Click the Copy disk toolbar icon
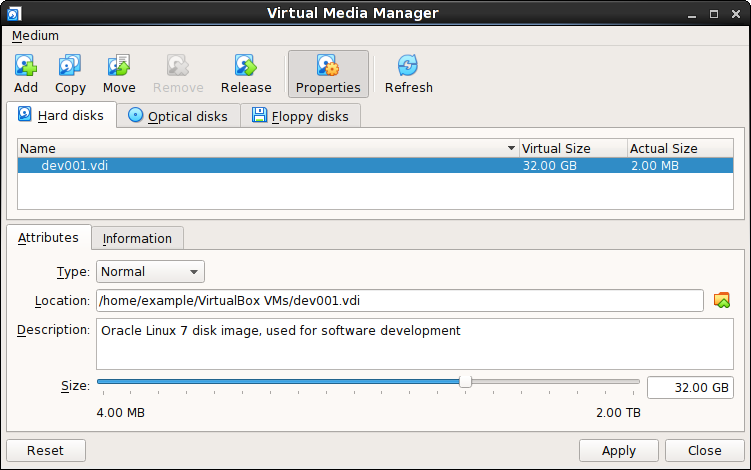The image size is (751, 470). [70, 66]
